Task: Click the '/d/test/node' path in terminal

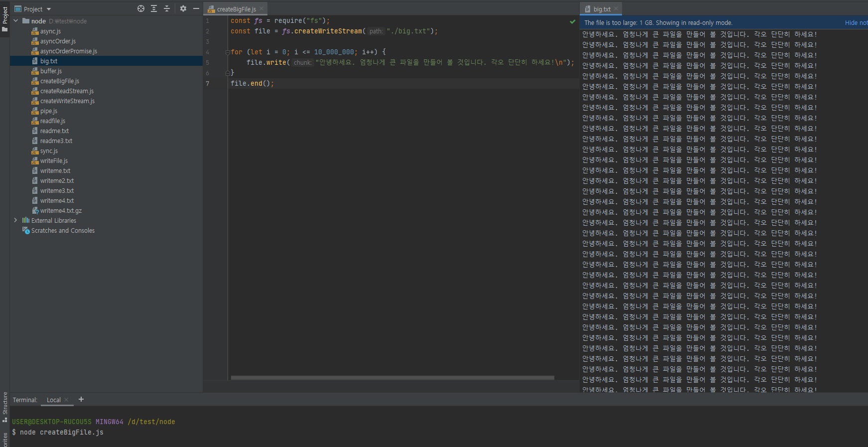Action: click(x=151, y=422)
